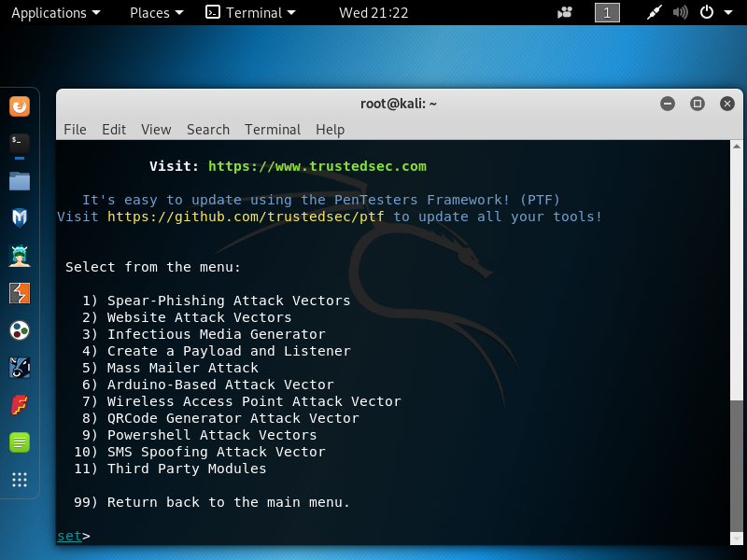Viewport: 747px width, 560px height.
Task: Click '8) QRCode Generator Attack Vector'
Action: (x=220, y=418)
